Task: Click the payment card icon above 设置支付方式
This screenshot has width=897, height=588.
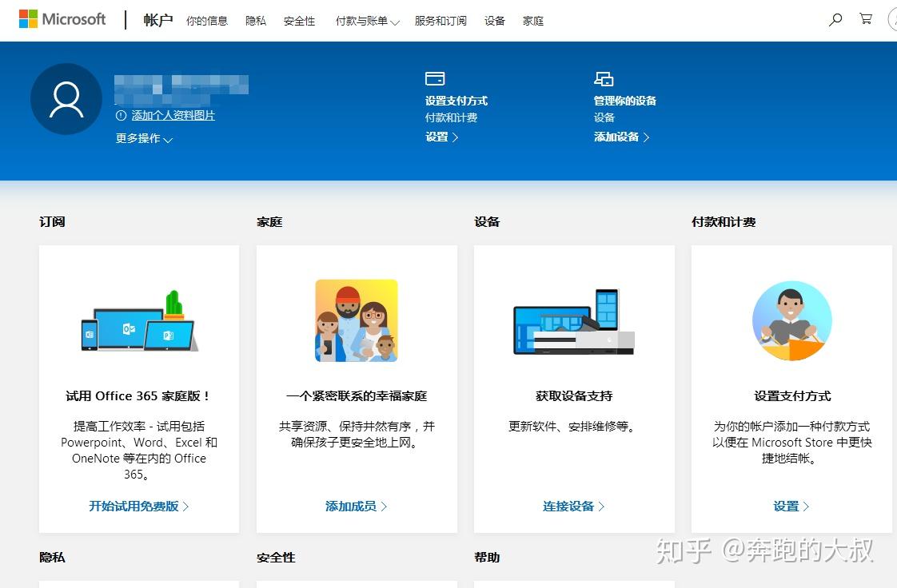Action: click(435, 78)
